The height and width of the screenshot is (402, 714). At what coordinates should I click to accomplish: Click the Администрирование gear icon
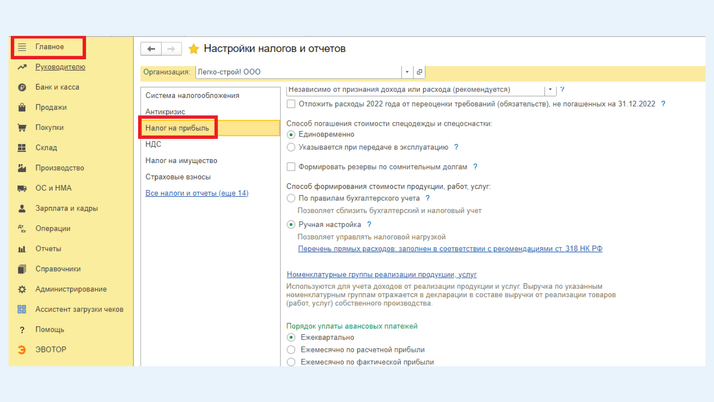[x=22, y=289]
